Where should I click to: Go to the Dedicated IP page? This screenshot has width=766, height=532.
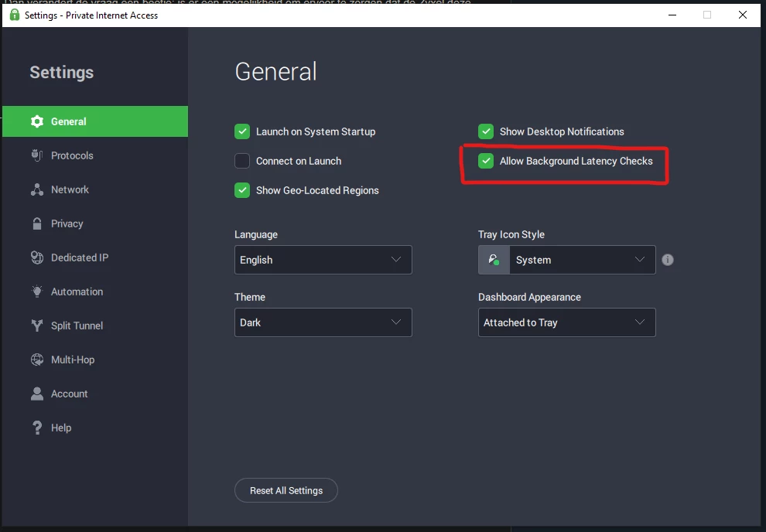[95, 257]
